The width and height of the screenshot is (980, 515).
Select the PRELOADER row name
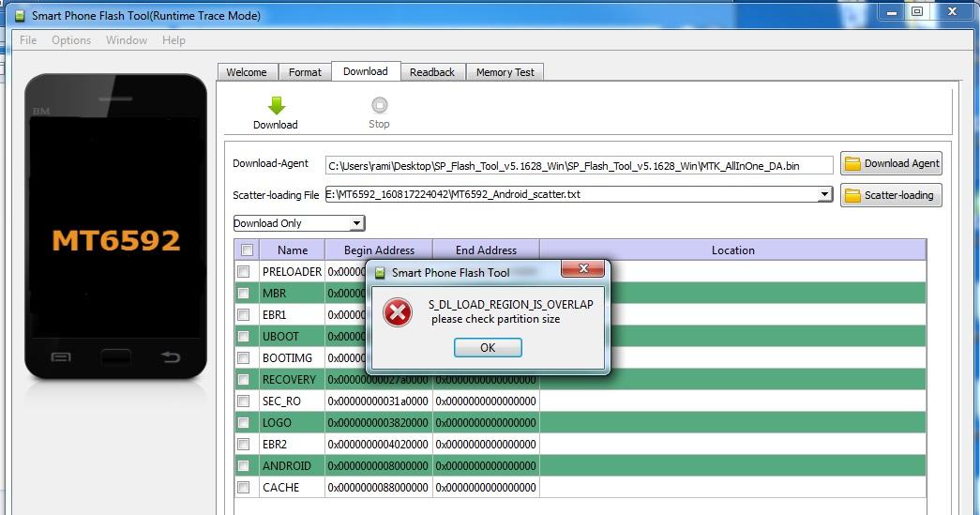pos(292,271)
